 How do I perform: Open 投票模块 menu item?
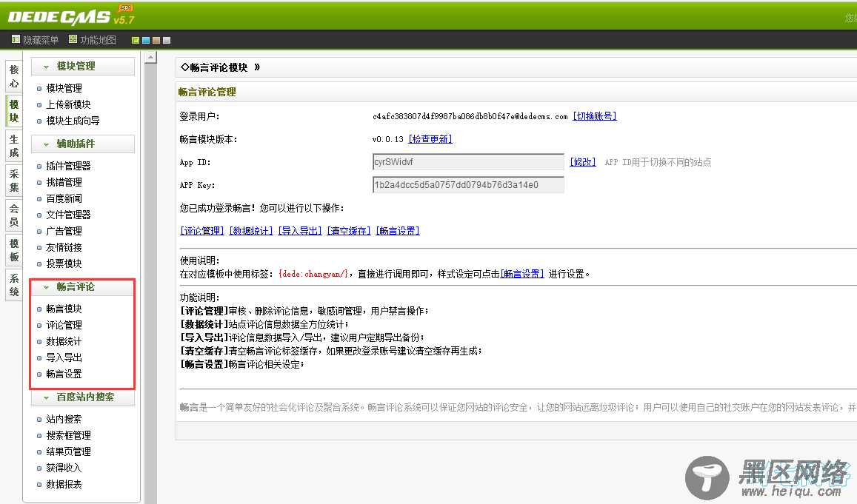coord(64,263)
